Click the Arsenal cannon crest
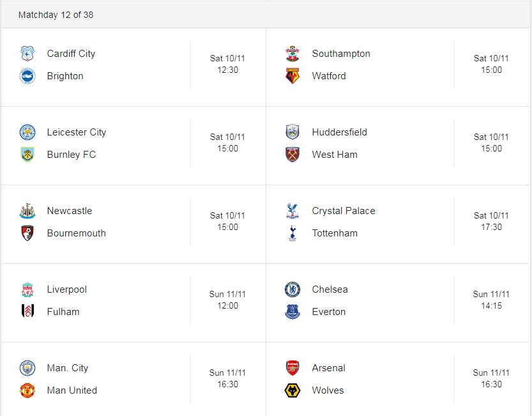The width and height of the screenshot is (532, 416). (292, 368)
